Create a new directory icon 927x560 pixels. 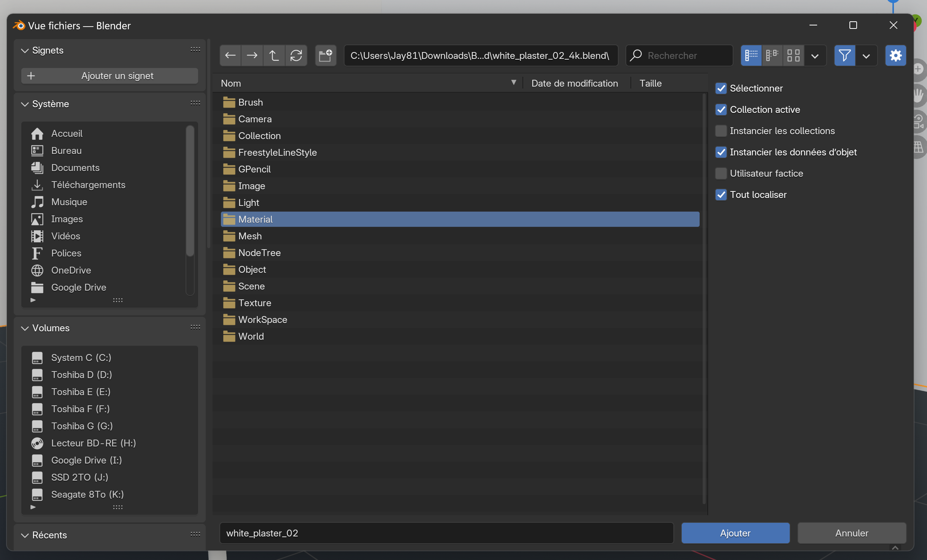click(325, 55)
